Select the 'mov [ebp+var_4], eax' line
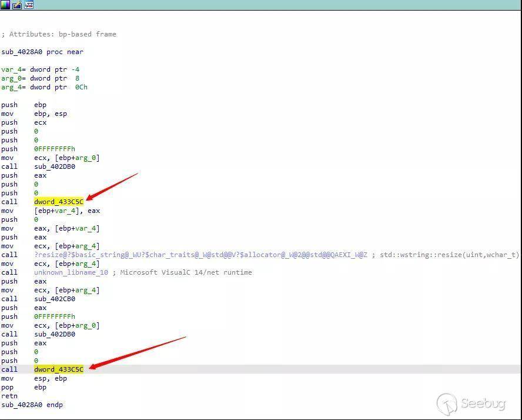Image resolution: width=522 pixels, height=420 pixels. pos(51,211)
